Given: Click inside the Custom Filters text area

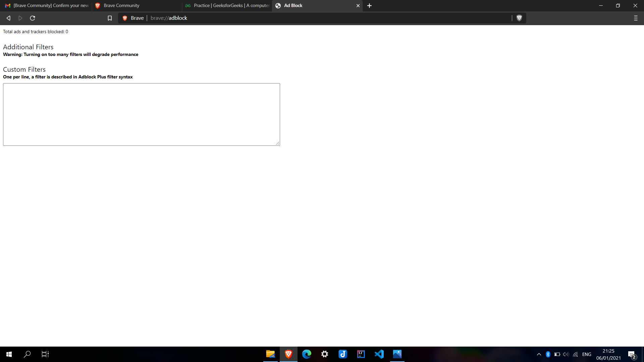Looking at the screenshot, I should point(141,114).
